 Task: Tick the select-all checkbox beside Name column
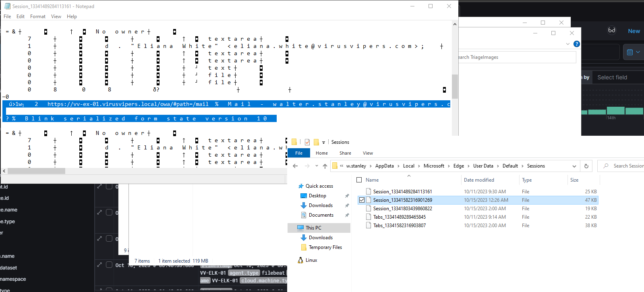(359, 180)
